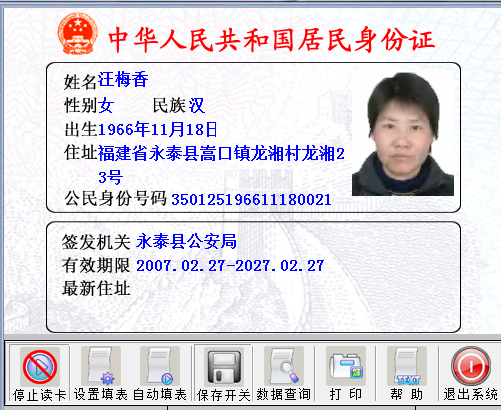Select the 性别 gender value
This screenshot has width=501, height=410.
106,106
